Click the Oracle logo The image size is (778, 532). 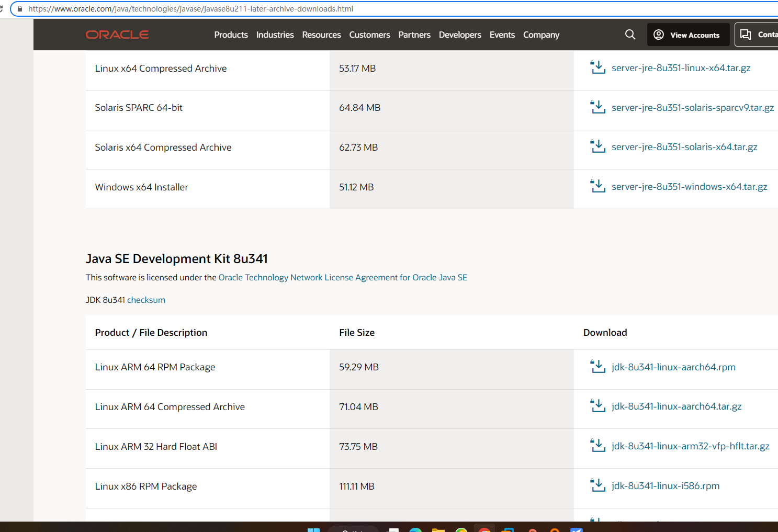click(117, 35)
